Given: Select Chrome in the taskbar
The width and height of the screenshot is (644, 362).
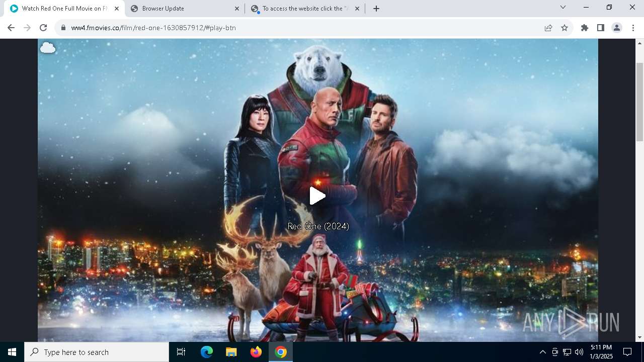Looking at the screenshot, I should coord(281,352).
